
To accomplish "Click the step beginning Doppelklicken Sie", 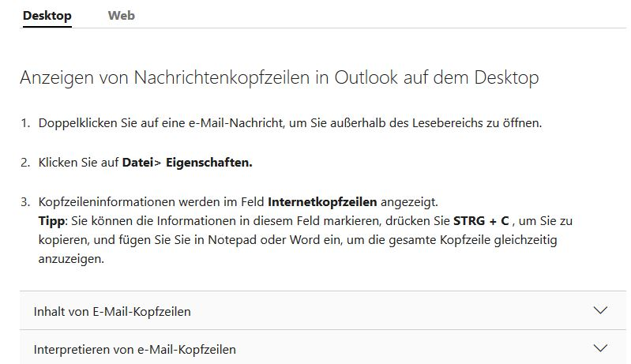I will (x=290, y=123).
